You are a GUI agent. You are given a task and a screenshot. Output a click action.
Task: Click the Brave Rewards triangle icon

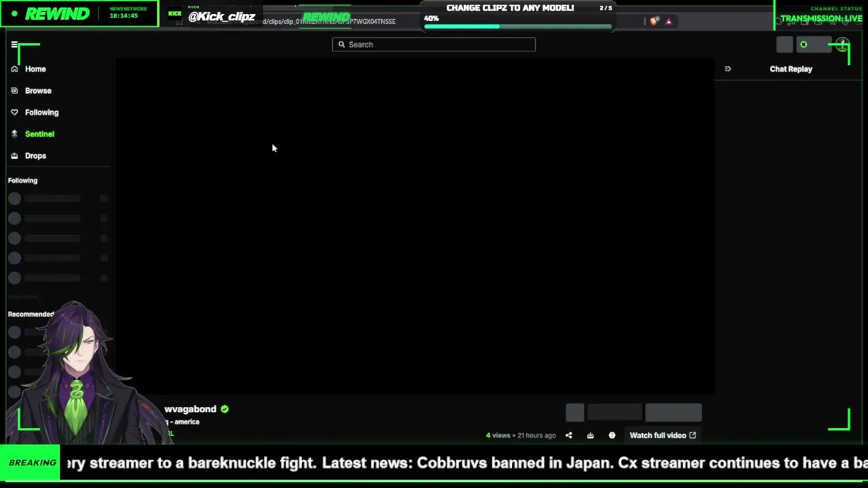tap(669, 22)
